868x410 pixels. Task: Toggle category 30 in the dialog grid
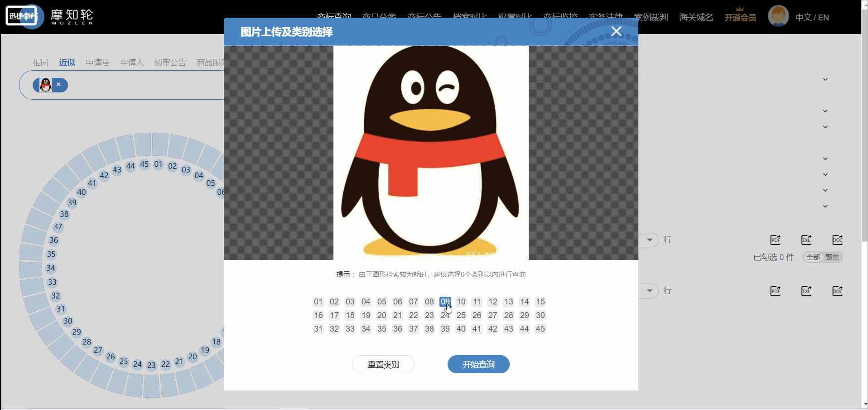click(540, 315)
